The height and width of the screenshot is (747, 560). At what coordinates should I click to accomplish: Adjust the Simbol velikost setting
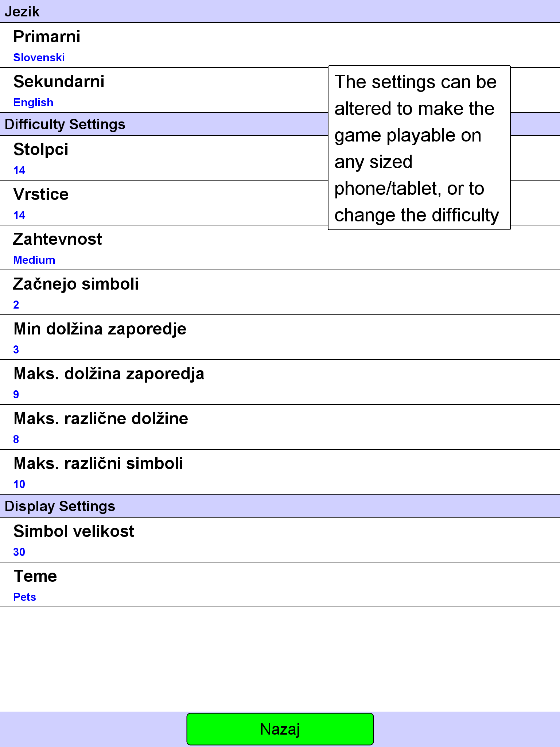tap(280, 540)
